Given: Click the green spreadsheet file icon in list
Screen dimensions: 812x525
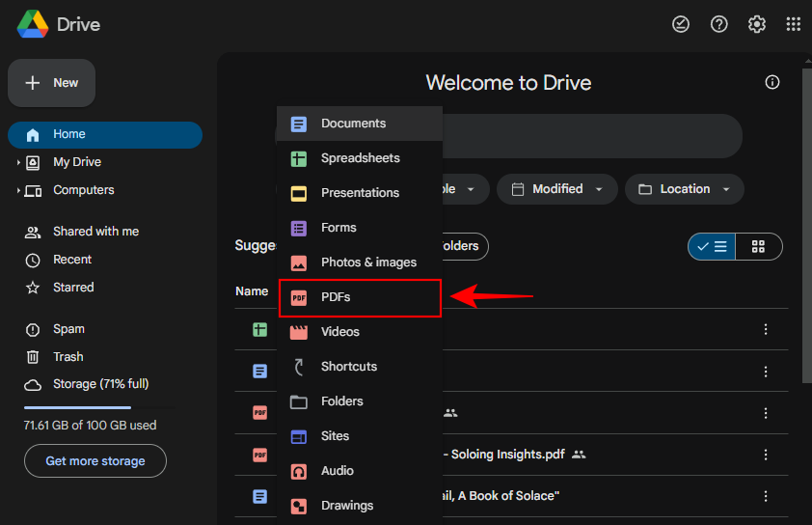Looking at the screenshot, I should pos(260,330).
